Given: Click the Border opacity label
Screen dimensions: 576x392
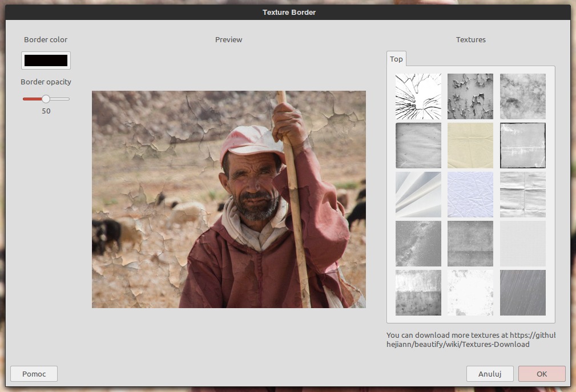Looking at the screenshot, I should click(x=46, y=82).
